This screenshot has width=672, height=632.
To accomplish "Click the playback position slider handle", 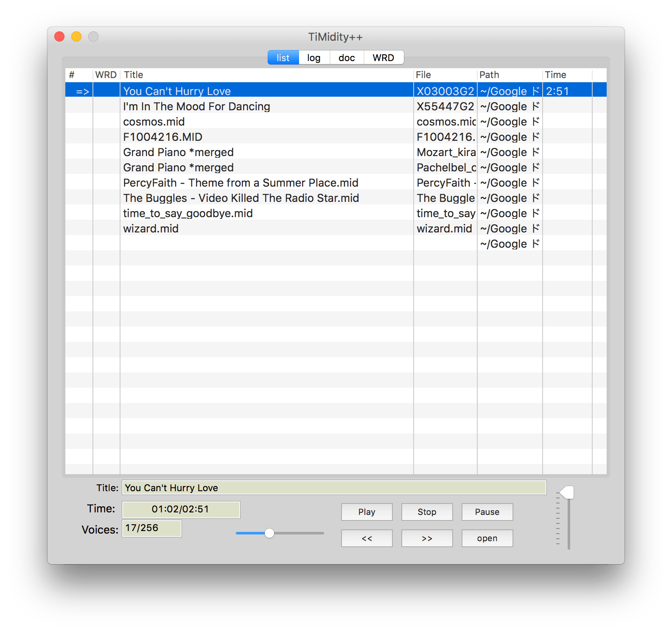I will (x=269, y=533).
